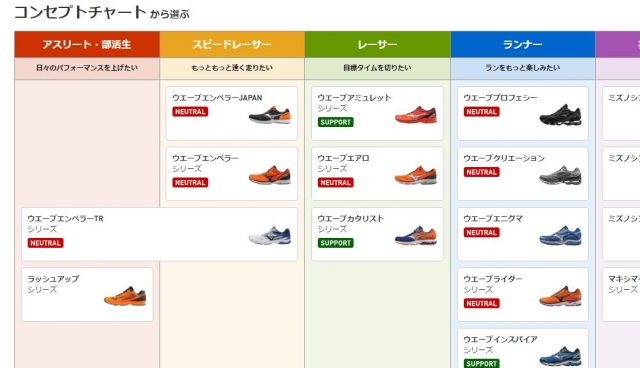Switch to the スピードレーサー column header
The height and width of the screenshot is (368, 640).
(x=232, y=44)
